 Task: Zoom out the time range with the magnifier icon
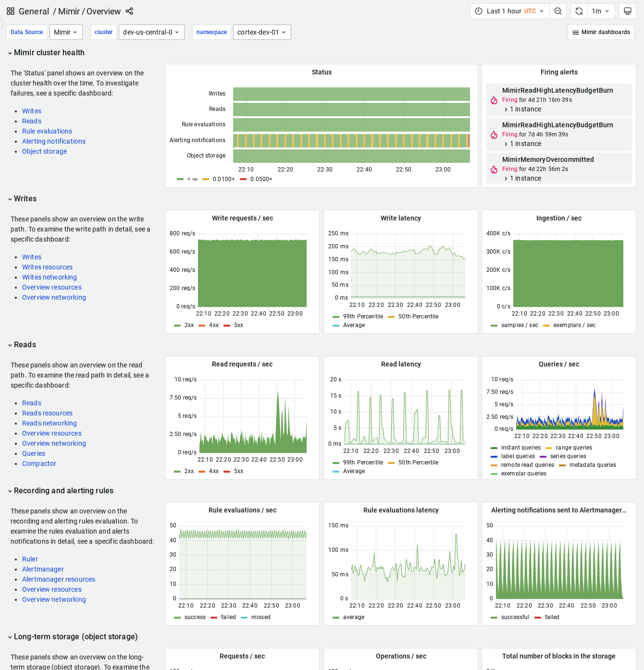[558, 11]
